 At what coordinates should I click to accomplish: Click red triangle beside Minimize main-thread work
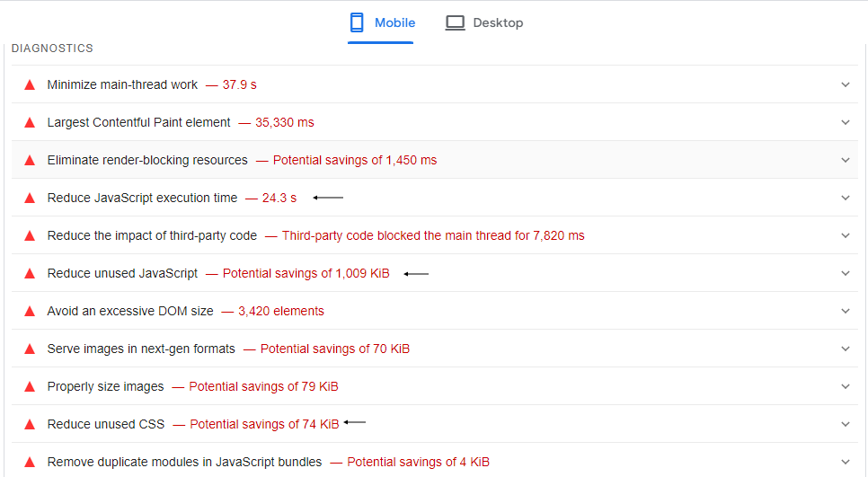pyautogui.click(x=30, y=84)
